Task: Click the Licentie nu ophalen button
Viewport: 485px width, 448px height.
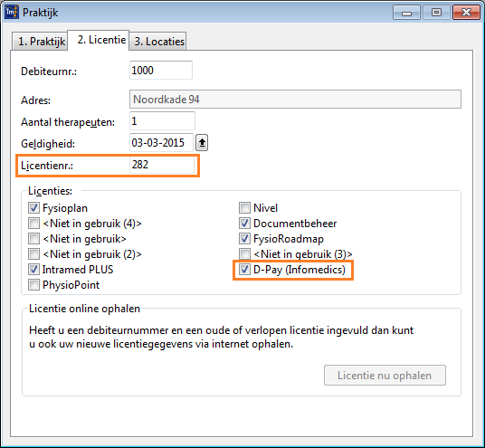Action: [x=385, y=376]
